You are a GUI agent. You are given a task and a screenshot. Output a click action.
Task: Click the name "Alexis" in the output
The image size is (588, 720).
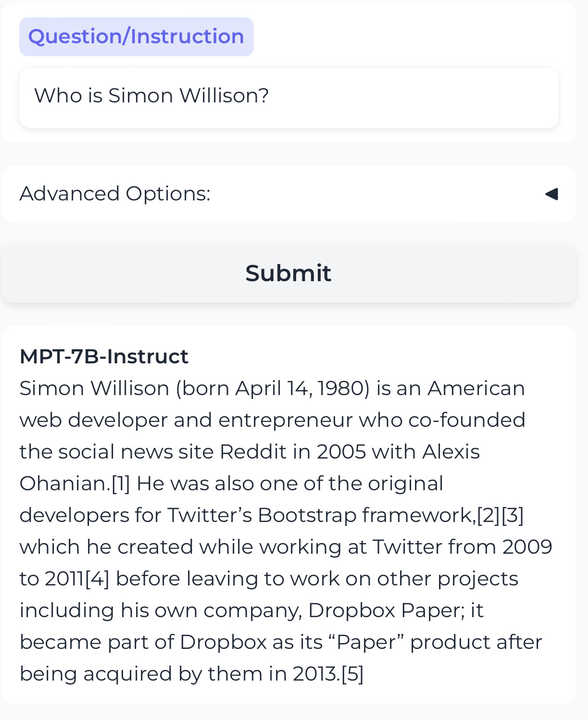pos(451,452)
